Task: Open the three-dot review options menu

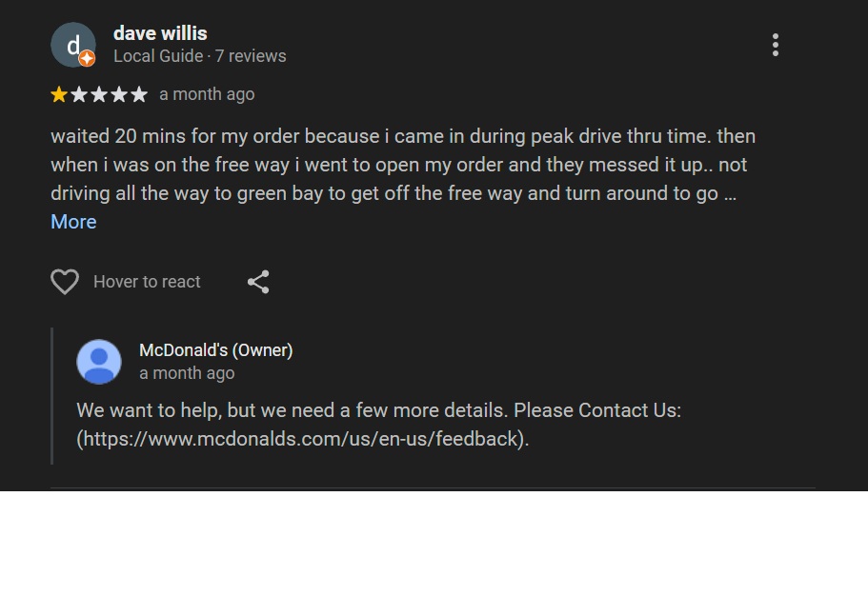Action: pos(776,45)
